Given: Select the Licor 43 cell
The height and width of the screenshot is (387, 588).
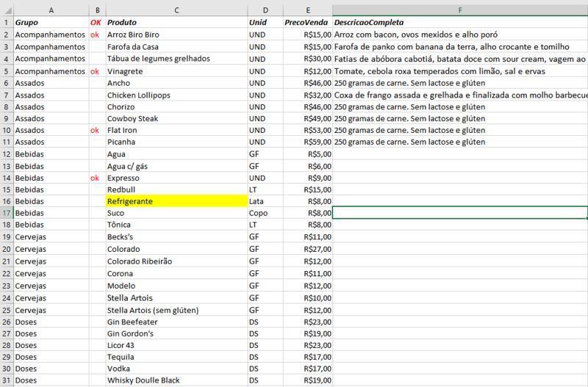Looking at the screenshot, I should point(176,345).
